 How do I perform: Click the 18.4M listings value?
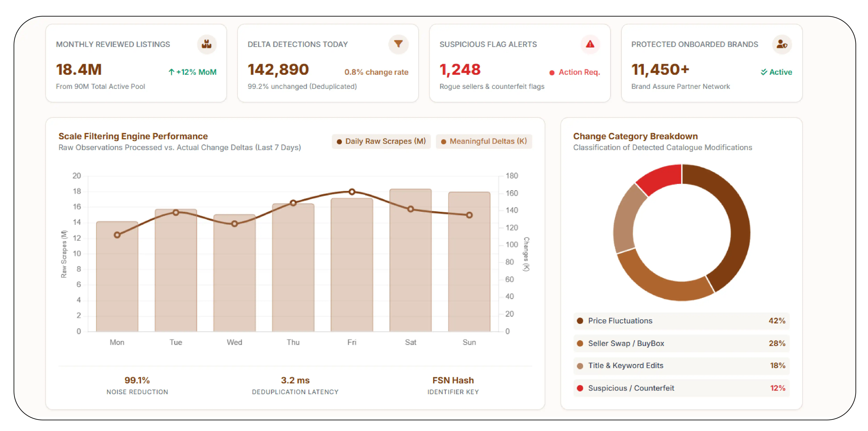pos(79,70)
